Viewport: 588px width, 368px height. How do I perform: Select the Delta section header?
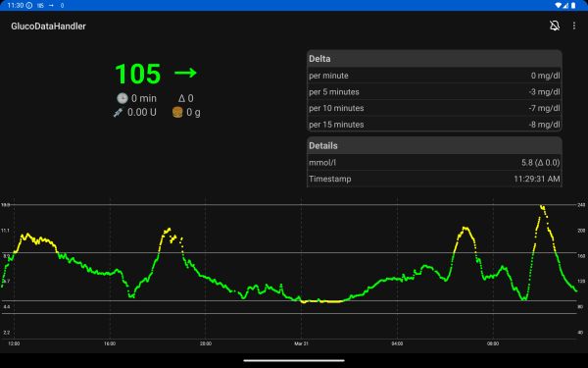click(x=434, y=59)
